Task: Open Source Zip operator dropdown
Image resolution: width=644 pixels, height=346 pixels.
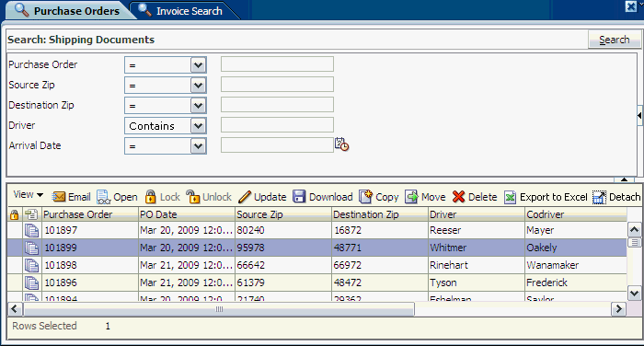Action: pyautogui.click(x=198, y=86)
